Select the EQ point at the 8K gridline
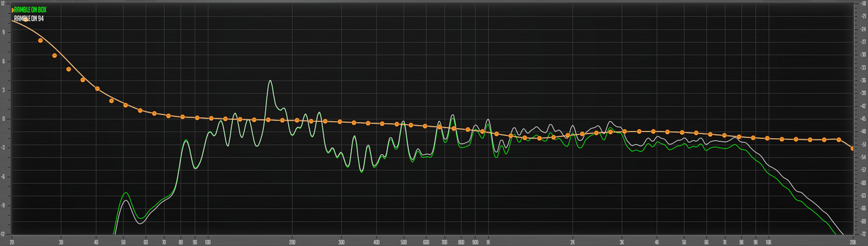868x246 pixels. tap(740, 136)
